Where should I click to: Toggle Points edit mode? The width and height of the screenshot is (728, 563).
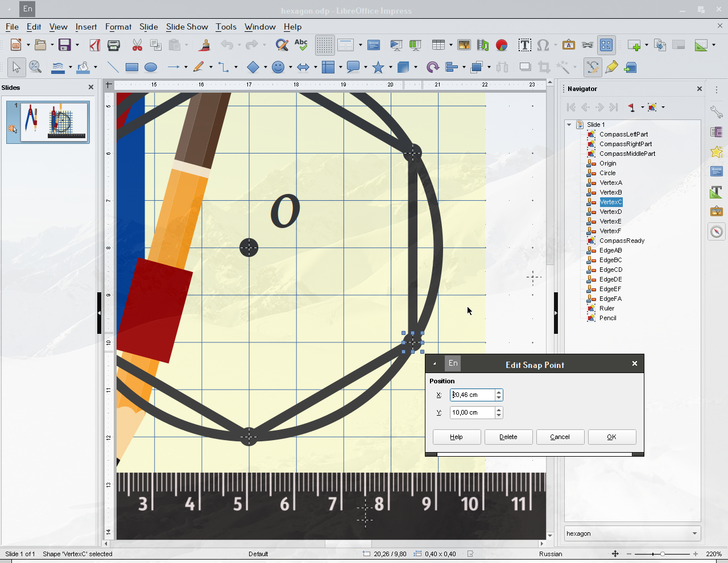(x=593, y=68)
